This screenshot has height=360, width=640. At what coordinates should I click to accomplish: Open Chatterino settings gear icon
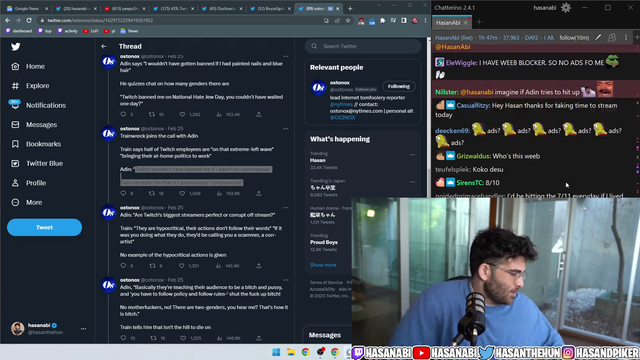(x=566, y=8)
